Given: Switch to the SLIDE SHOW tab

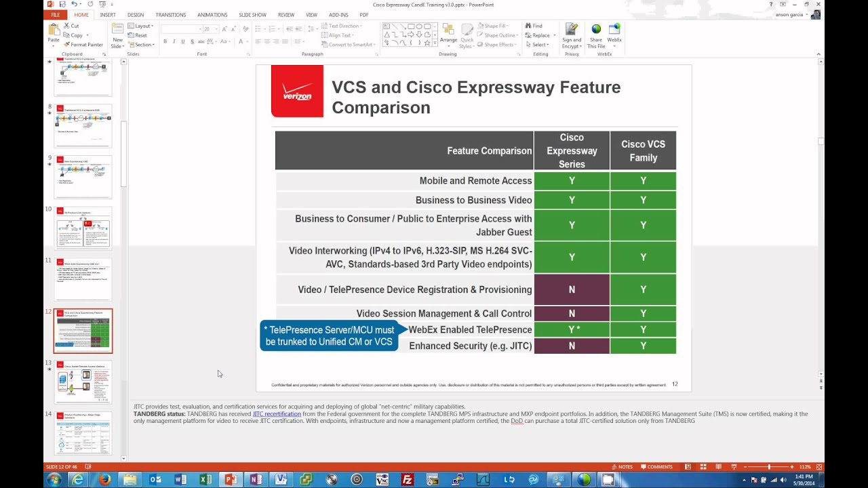Looking at the screenshot, I should [252, 15].
